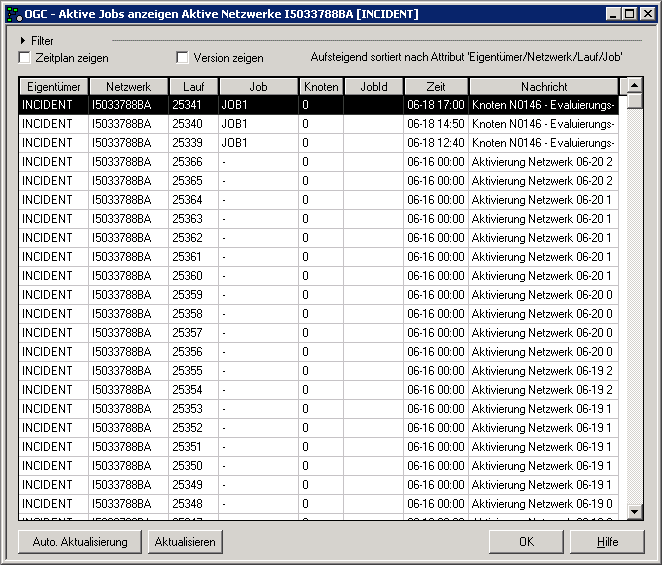Click the Netzwerk column header

(129, 87)
